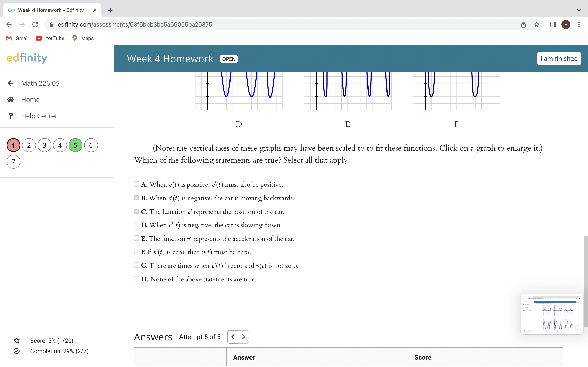The height and width of the screenshot is (367, 588).
Task: Go to previous attempt with left chevron
Action: click(x=233, y=337)
